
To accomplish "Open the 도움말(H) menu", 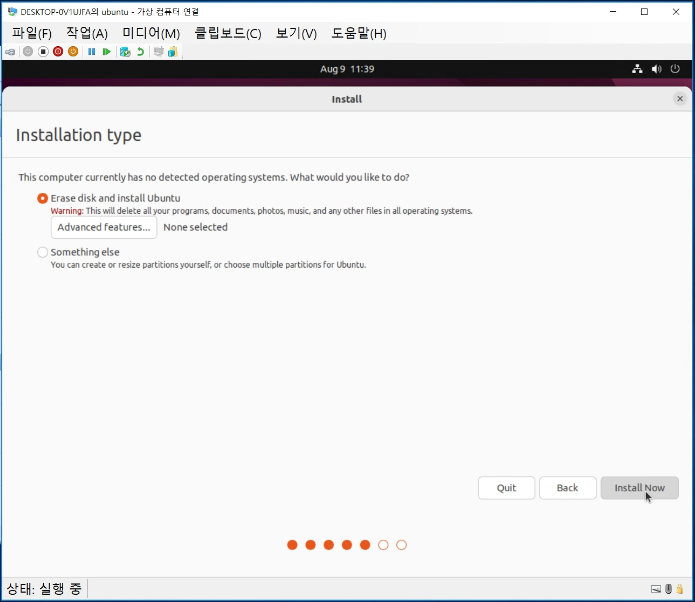I will tap(359, 33).
